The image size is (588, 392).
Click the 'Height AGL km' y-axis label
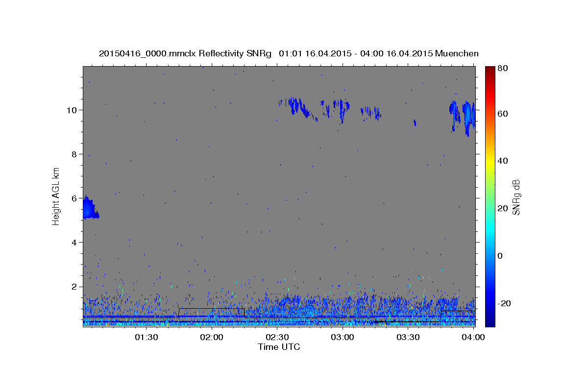(56, 196)
